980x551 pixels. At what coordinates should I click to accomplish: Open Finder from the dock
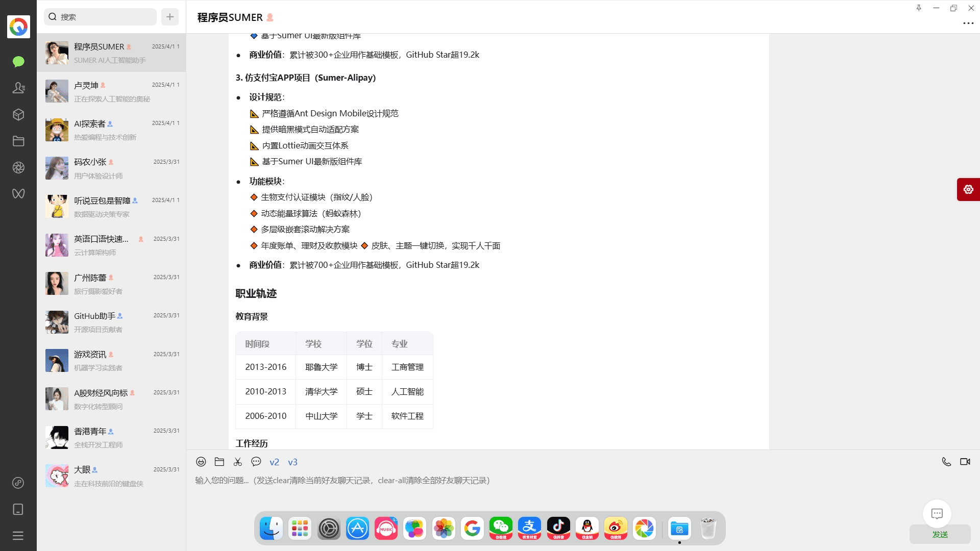272,529
